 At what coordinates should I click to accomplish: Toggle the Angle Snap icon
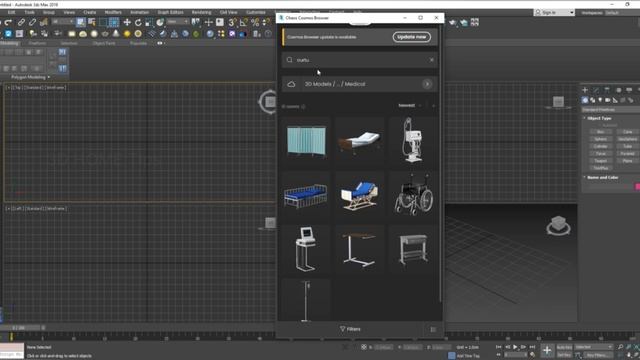click(x=244, y=22)
